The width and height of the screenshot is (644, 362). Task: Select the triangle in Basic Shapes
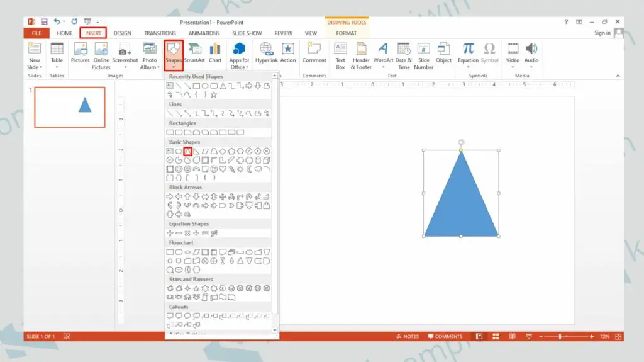(187, 151)
